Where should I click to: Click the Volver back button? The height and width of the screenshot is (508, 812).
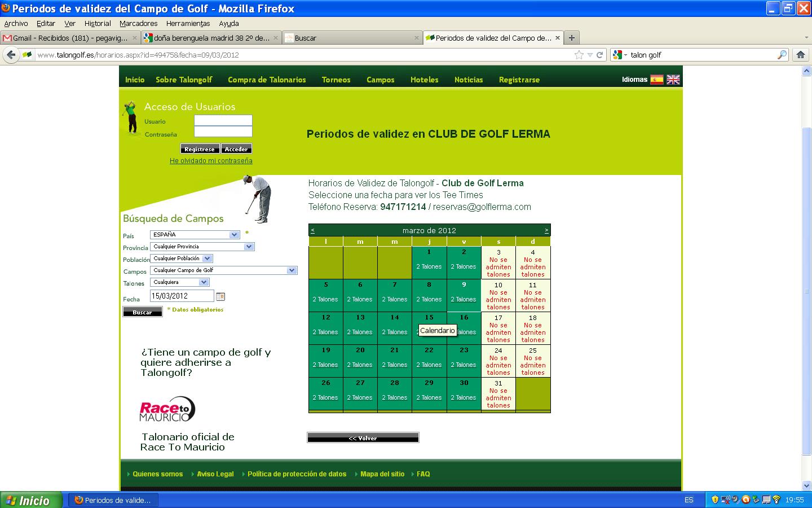pos(363,438)
